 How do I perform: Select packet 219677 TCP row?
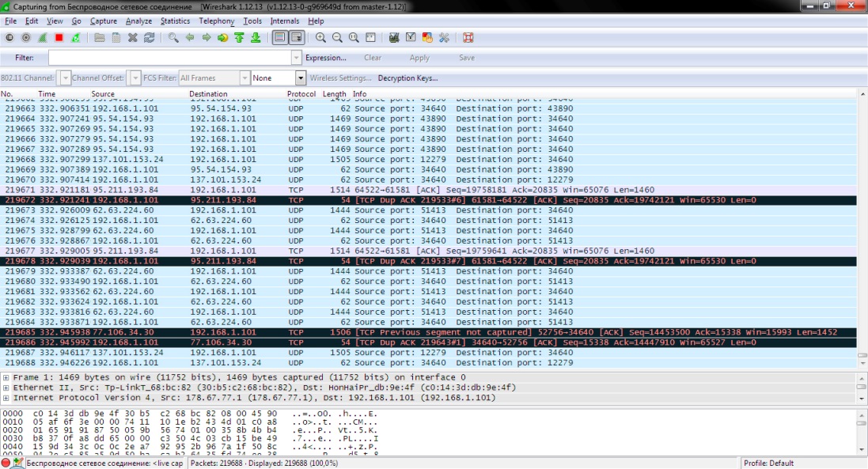pyautogui.click(x=429, y=251)
